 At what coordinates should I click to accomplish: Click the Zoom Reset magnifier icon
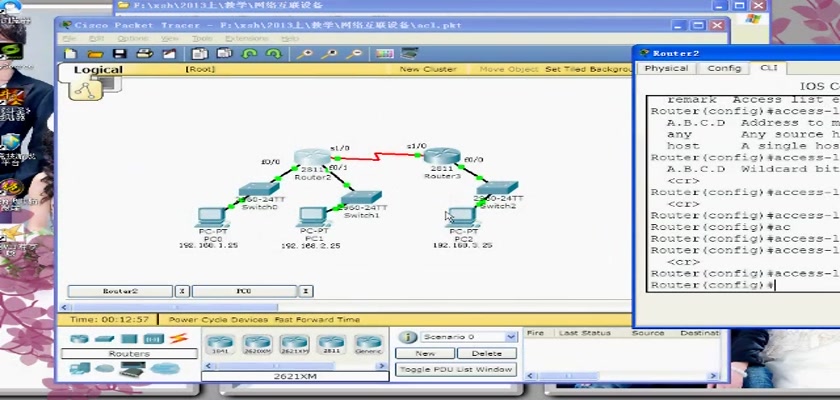329,54
